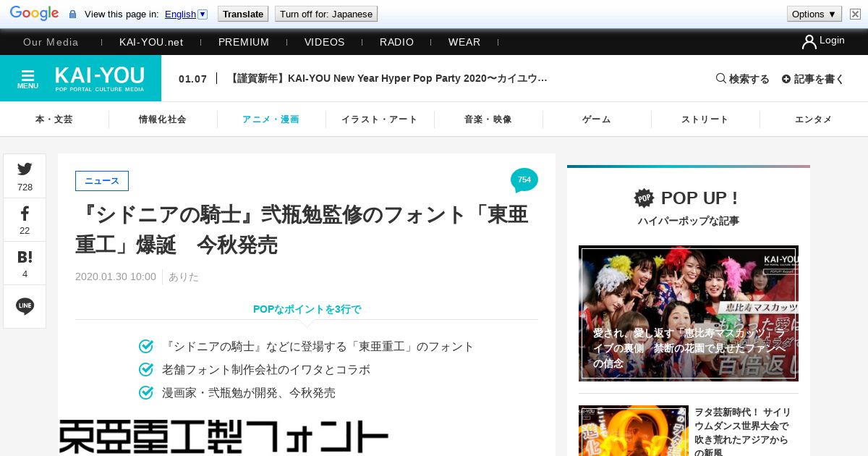Click the Facebook share count 22
This screenshot has width=868, height=456.
pos(25,231)
